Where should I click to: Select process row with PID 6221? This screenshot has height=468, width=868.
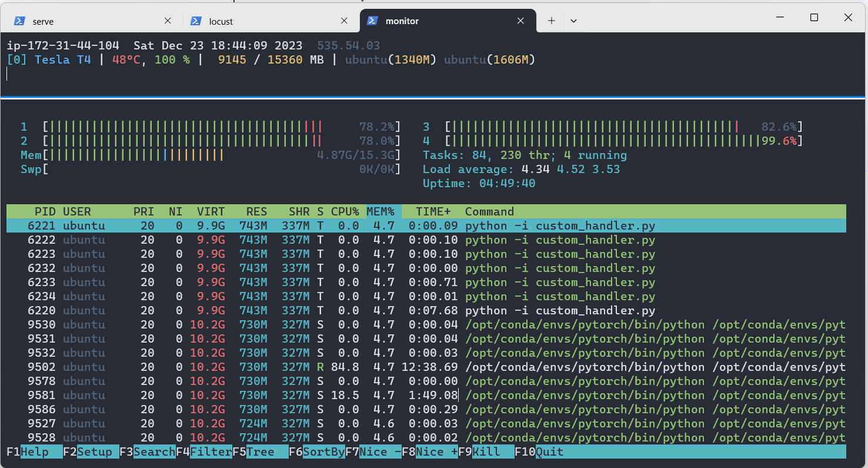[426, 225]
